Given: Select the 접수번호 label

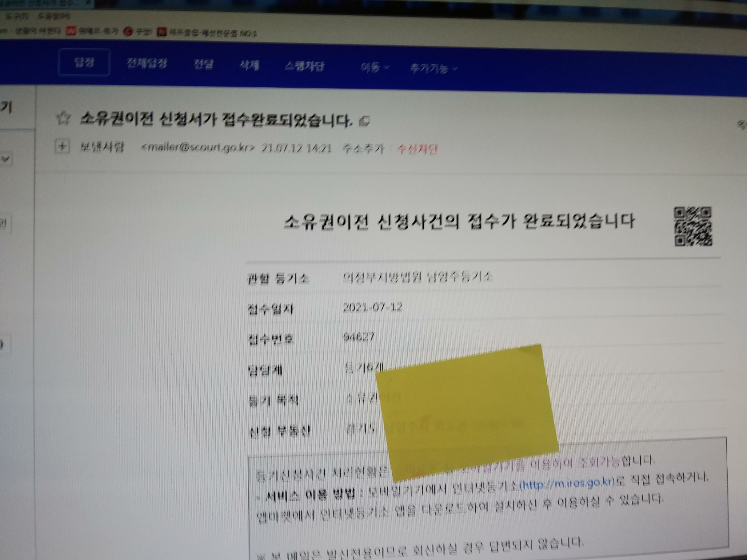Looking at the screenshot, I should 271,339.
